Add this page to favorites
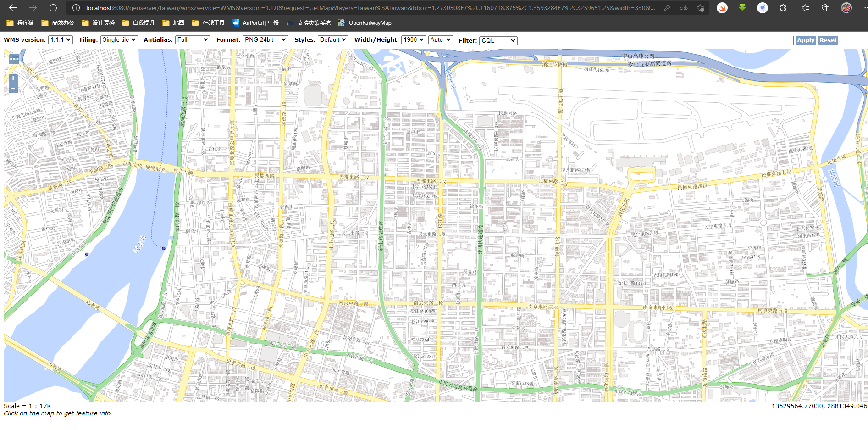Viewport: 868px width, 430px height. pos(700,8)
